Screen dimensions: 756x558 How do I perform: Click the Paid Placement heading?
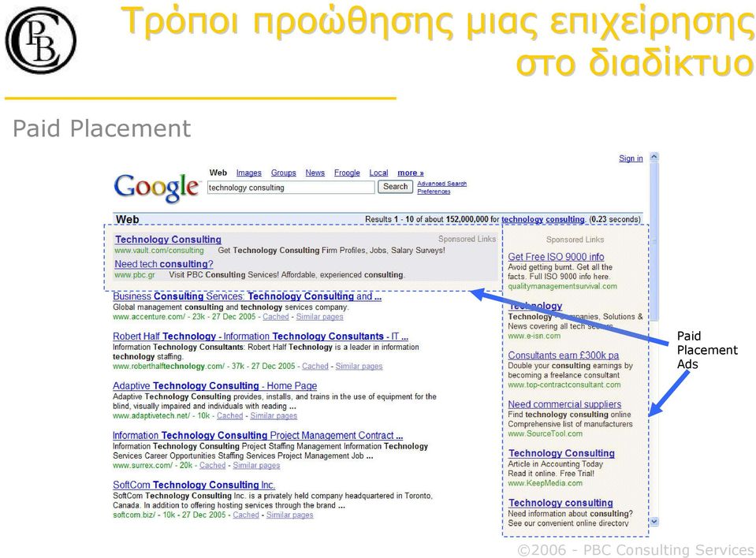click(102, 128)
